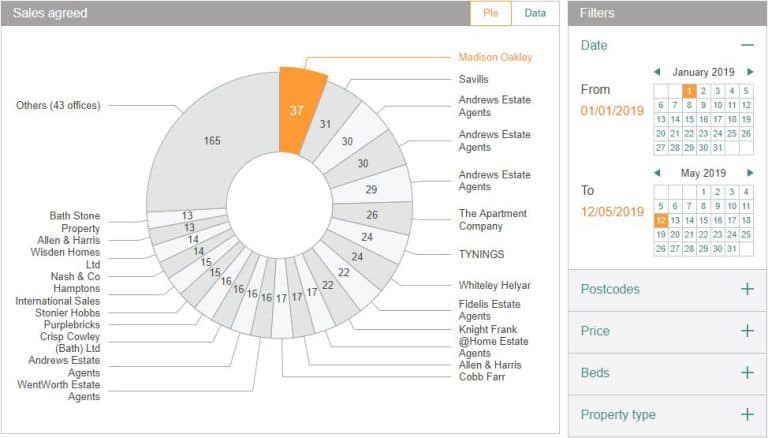The height and width of the screenshot is (438, 768).
Task: Click The Apartment Company label
Action: (493, 220)
